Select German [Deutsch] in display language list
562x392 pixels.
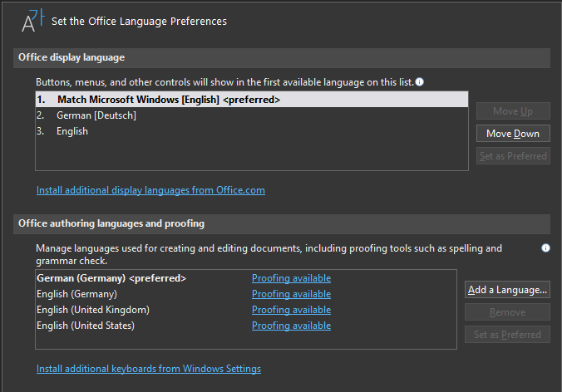click(96, 115)
